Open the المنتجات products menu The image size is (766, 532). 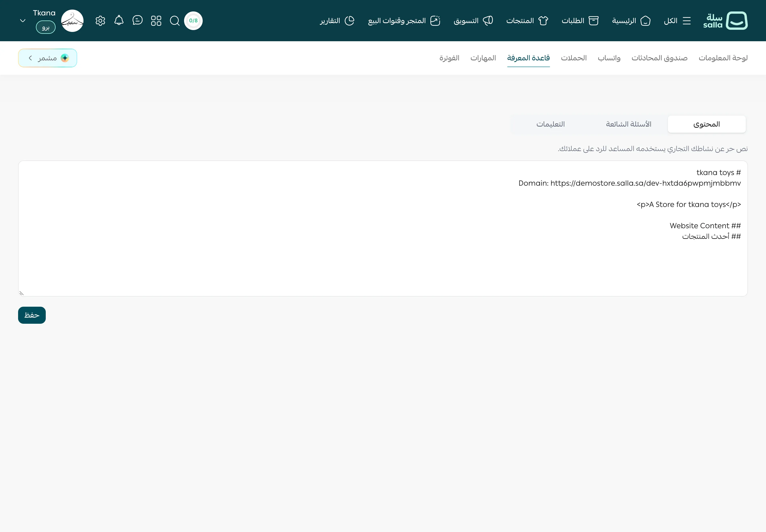pos(527,21)
